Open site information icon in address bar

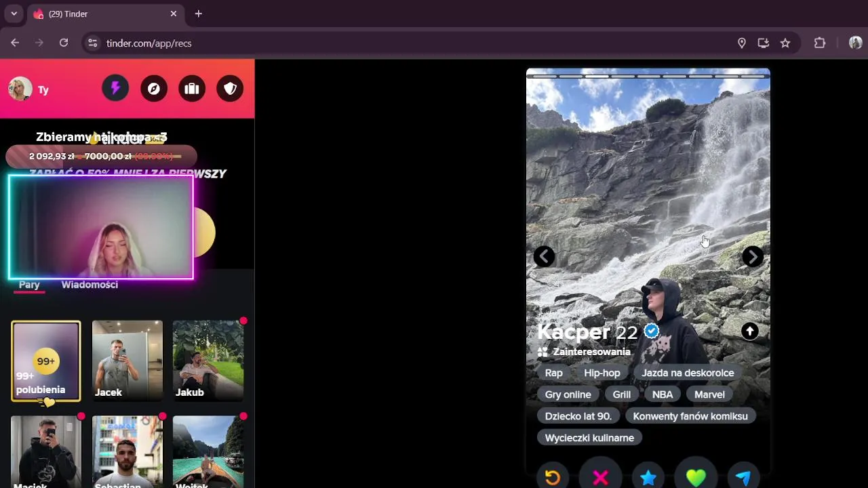(93, 43)
